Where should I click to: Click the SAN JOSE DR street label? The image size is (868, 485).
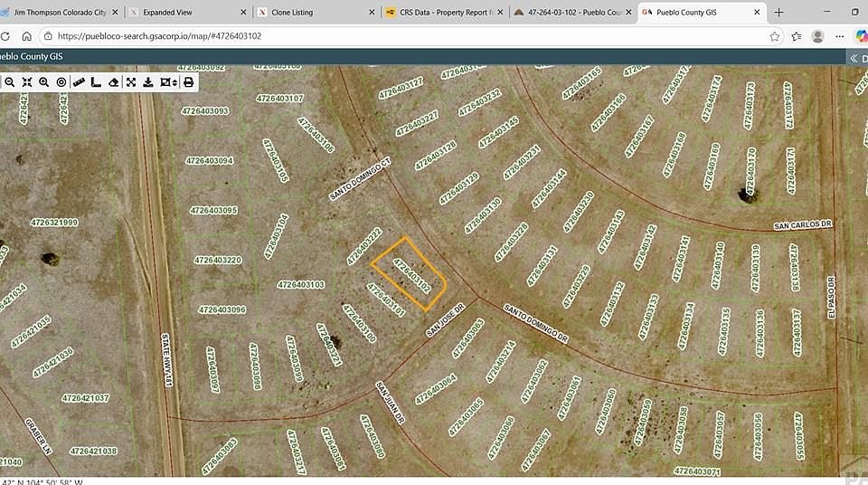[x=445, y=319]
